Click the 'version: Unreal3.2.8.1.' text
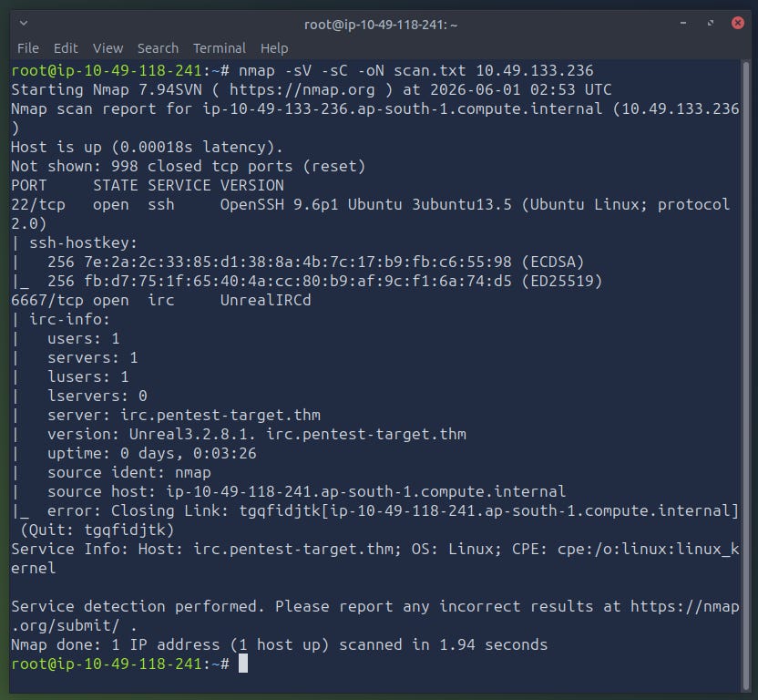 pos(151,435)
